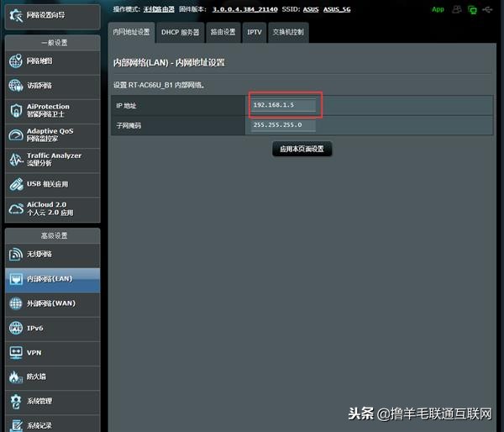Click the AiProtection shield icon
Image resolution: width=504 pixels, height=432 pixels.
[16, 110]
